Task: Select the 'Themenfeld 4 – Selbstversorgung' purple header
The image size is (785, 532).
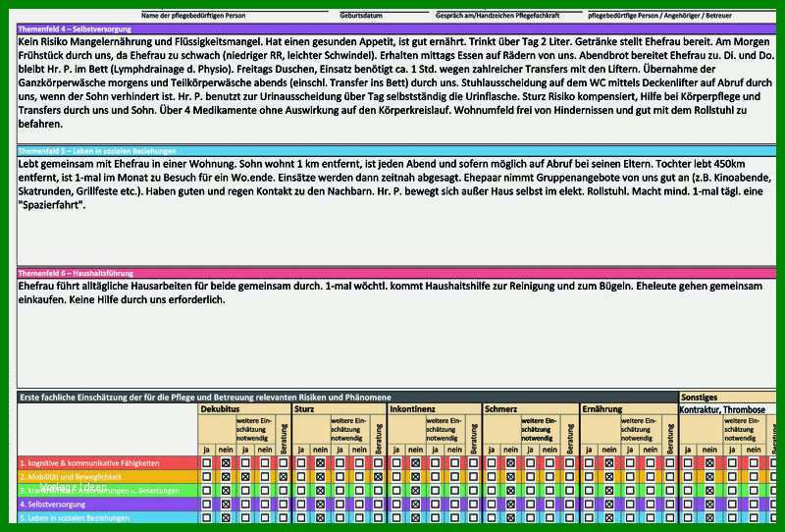Action: 396,29
